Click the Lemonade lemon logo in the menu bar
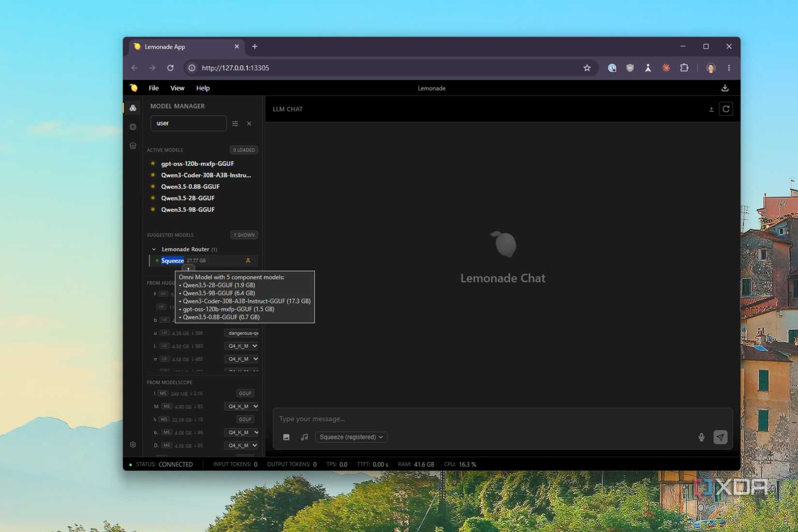This screenshot has width=798, height=532. 134,88
